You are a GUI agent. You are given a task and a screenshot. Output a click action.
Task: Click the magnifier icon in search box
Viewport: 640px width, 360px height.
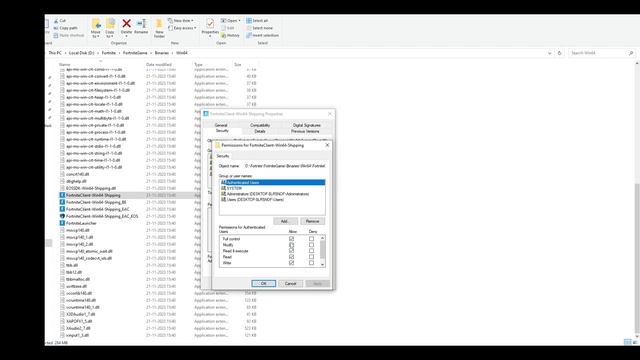click(x=631, y=53)
